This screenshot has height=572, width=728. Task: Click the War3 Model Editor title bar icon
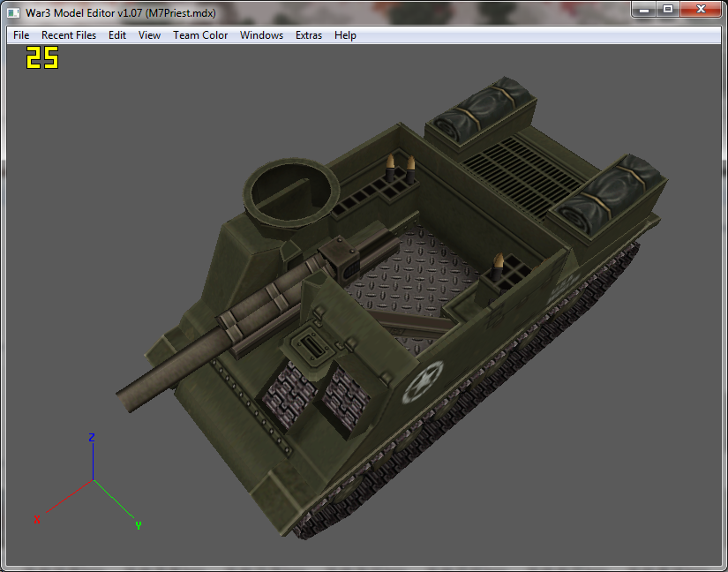click(13, 13)
